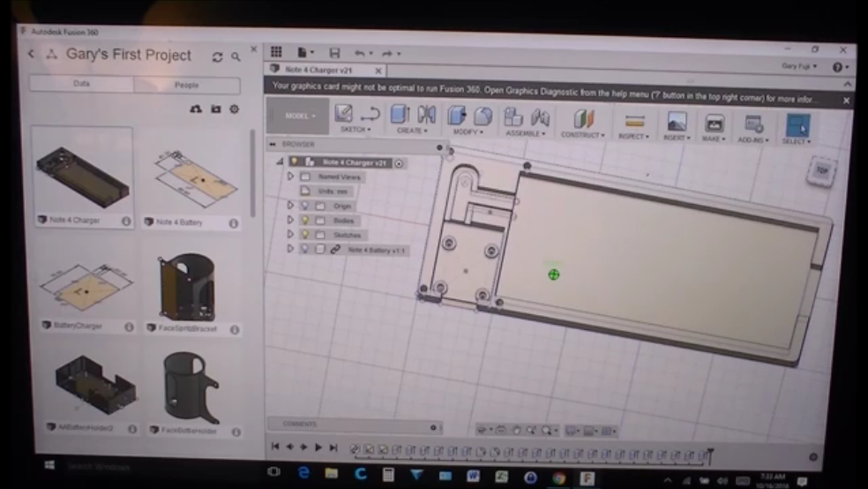Screen dimensions: 868x489
Task: Collapse the BROWSER panel
Action: coord(273,144)
